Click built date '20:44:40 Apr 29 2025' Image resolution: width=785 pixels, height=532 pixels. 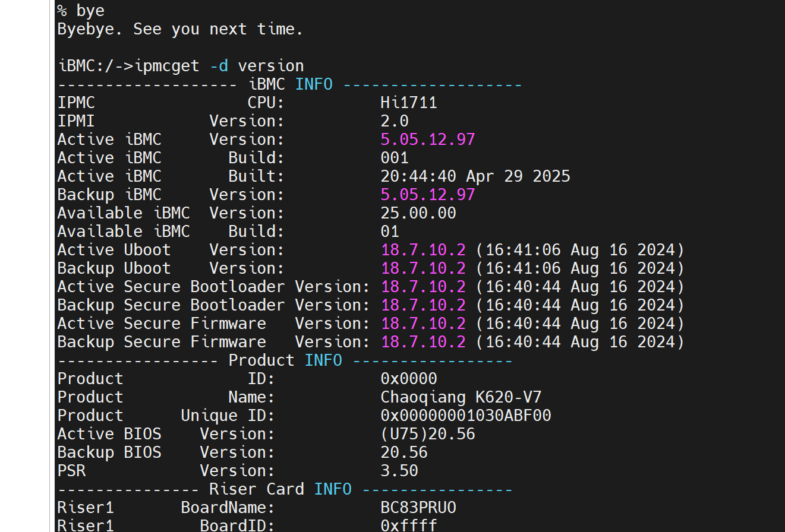pyautogui.click(x=475, y=176)
